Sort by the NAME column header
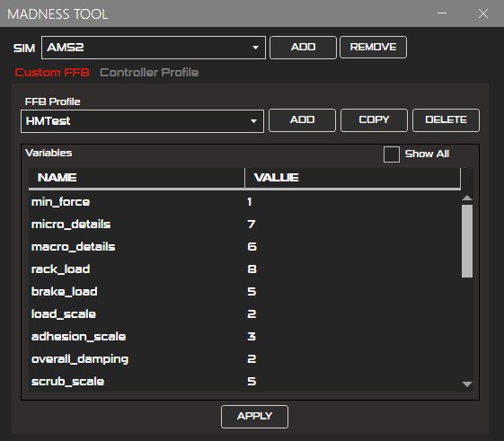 [137, 178]
